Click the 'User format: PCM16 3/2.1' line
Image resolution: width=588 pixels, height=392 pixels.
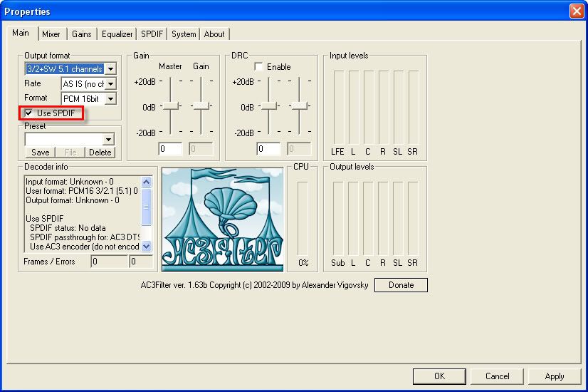[82, 191]
